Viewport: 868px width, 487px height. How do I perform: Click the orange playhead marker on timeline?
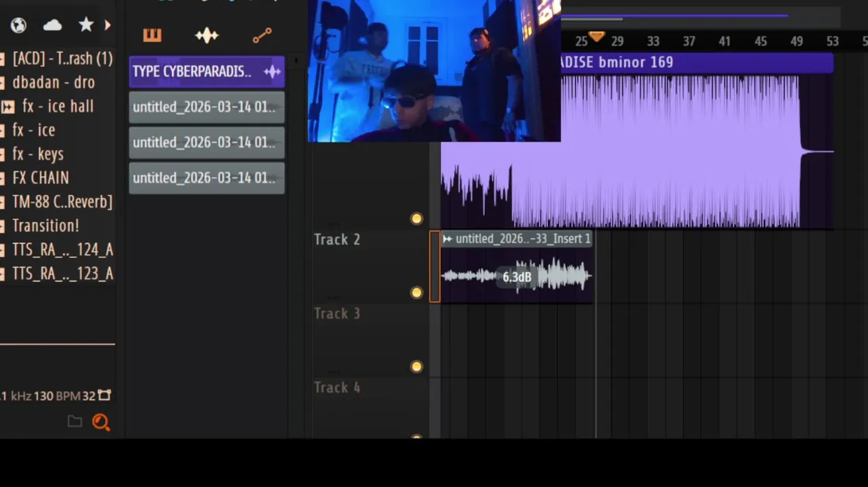596,36
